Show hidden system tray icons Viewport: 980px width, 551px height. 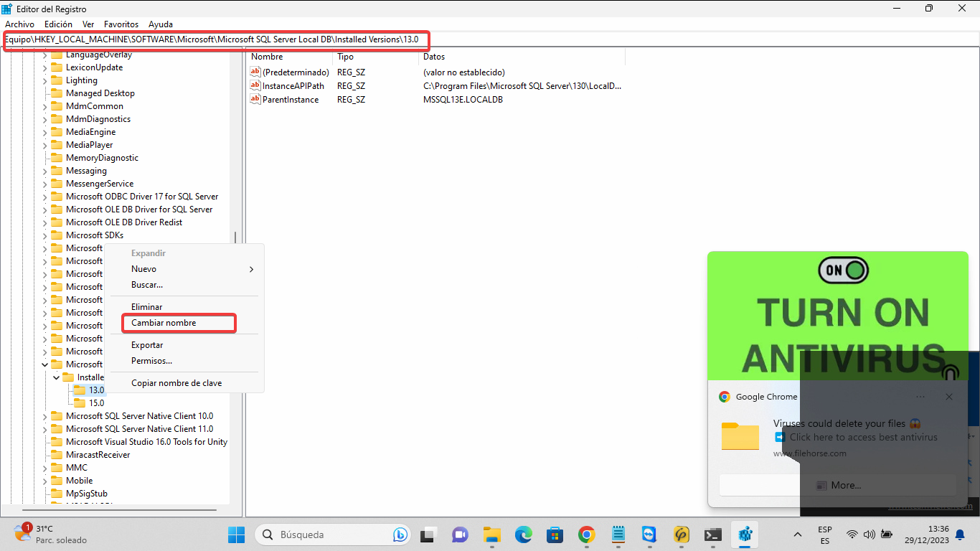click(797, 534)
